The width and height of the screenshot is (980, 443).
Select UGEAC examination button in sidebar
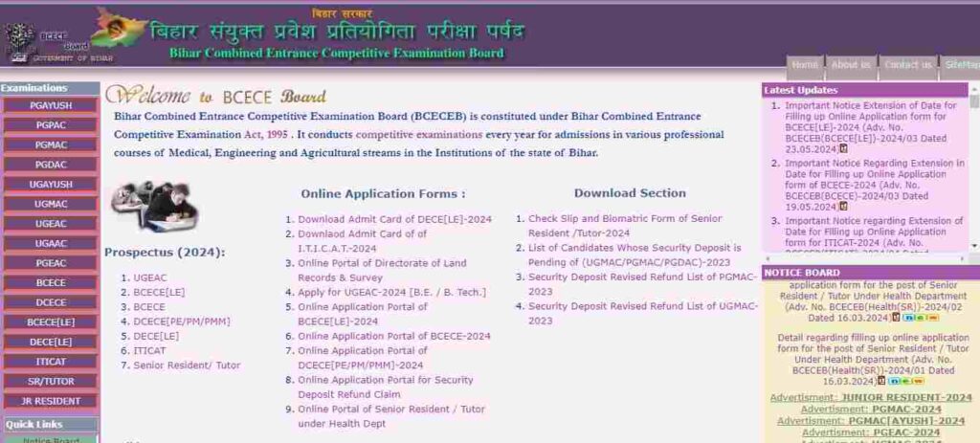click(x=51, y=224)
